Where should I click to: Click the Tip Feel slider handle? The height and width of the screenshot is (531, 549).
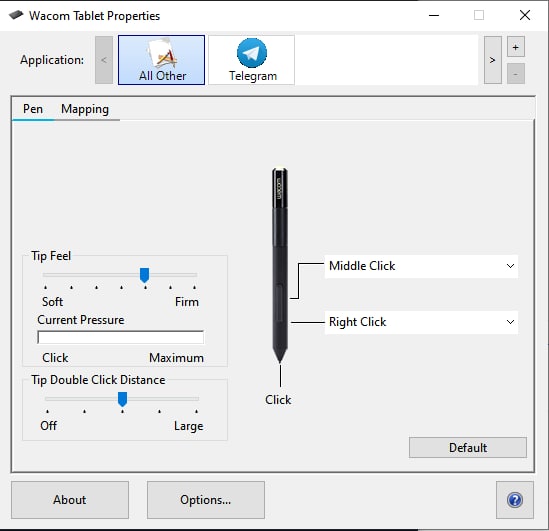pos(145,275)
